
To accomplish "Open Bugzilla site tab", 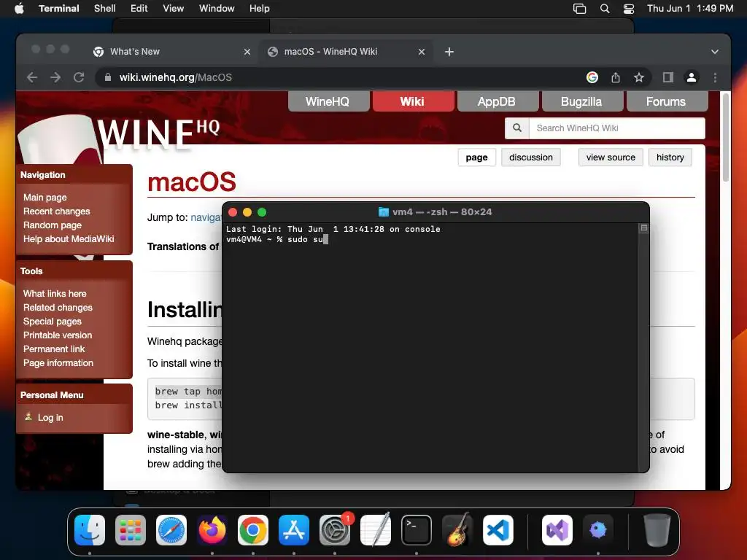I will coord(581,101).
